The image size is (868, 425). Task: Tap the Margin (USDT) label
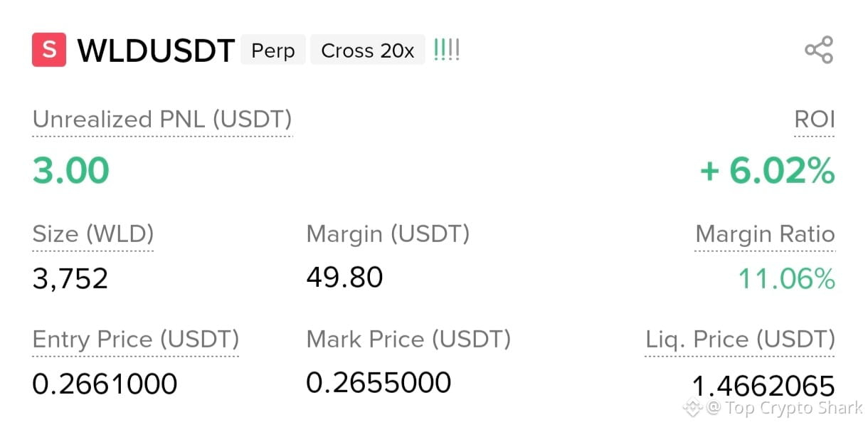pyautogui.click(x=388, y=234)
